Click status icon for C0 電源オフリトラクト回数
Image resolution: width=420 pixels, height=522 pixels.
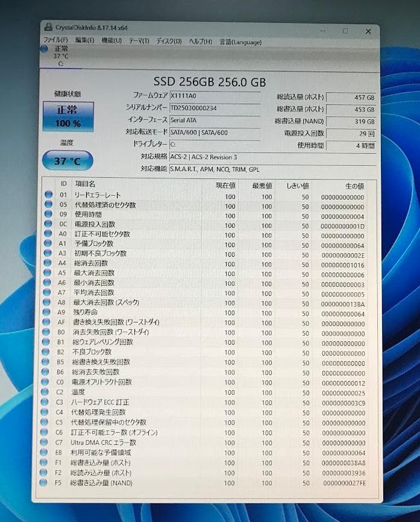[x=45, y=382]
